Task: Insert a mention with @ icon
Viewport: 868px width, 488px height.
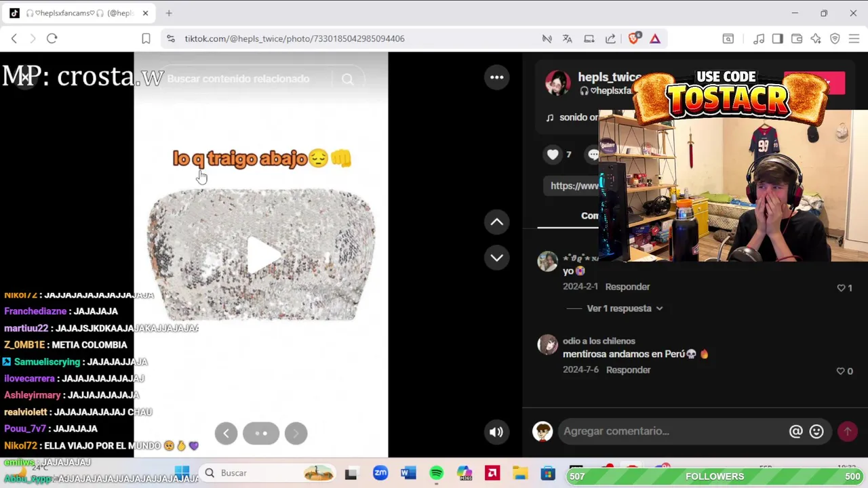Action: pyautogui.click(x=796, y=431)
